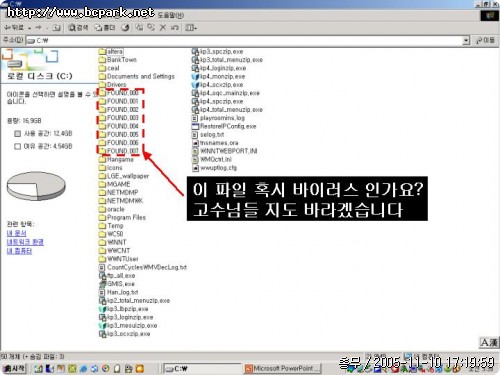Select the Han_log.txt file

click(119, 292)
